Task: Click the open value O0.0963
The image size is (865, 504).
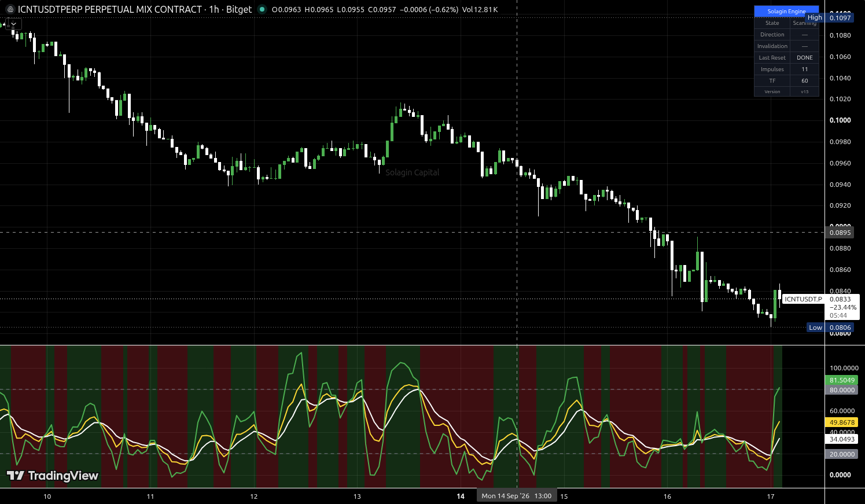Action: (286, 10)
